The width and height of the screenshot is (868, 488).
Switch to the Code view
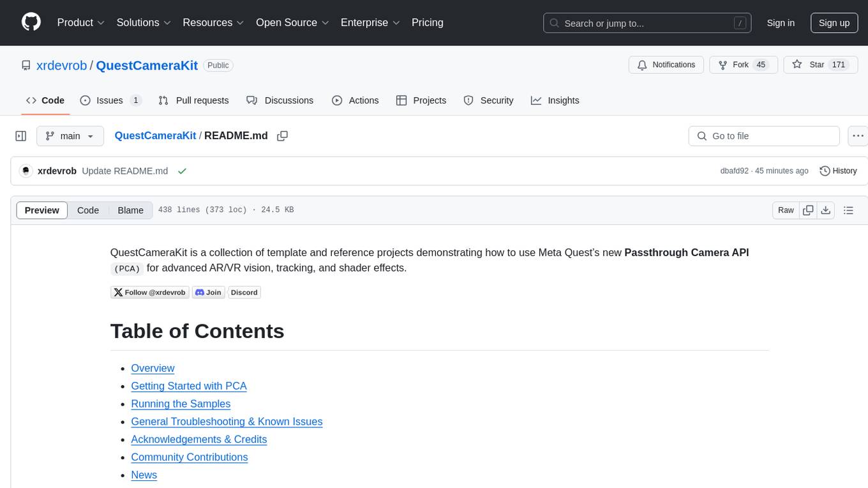click(x=88, y=210)
